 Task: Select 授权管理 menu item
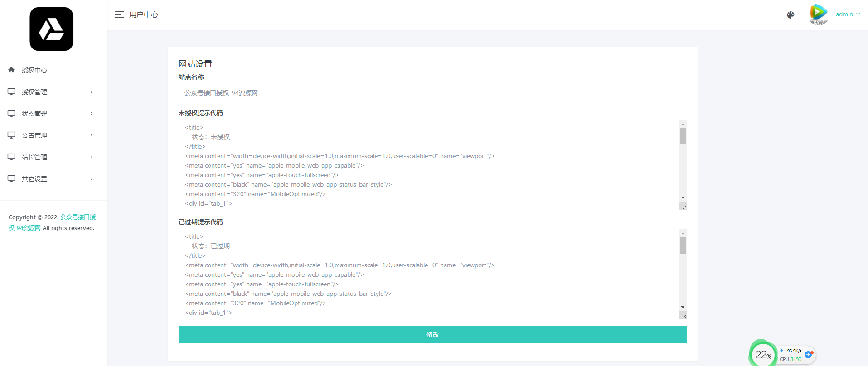pos(34,92)
